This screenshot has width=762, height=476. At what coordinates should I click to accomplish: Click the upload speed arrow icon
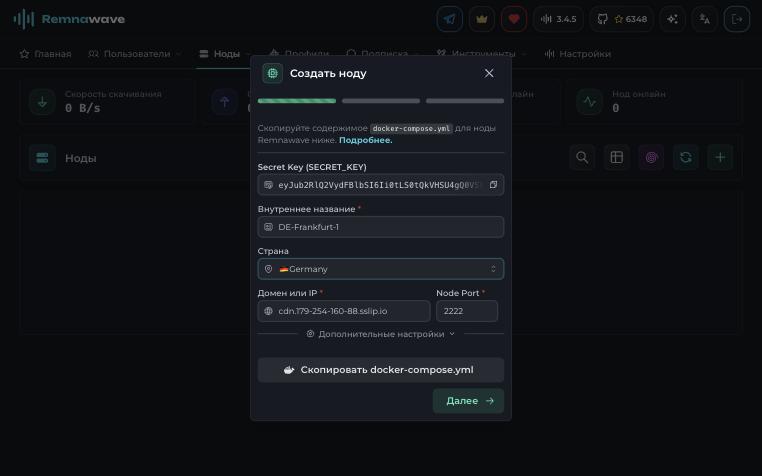point(225,102)
